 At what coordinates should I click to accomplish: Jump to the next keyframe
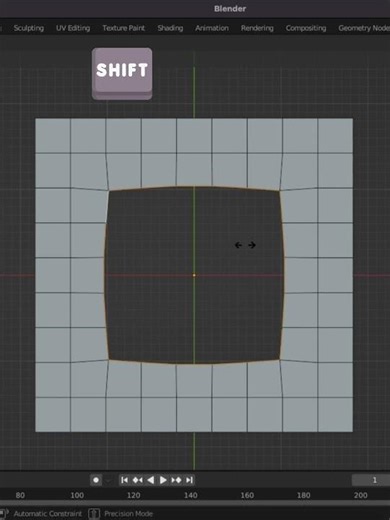click(176, 480)
